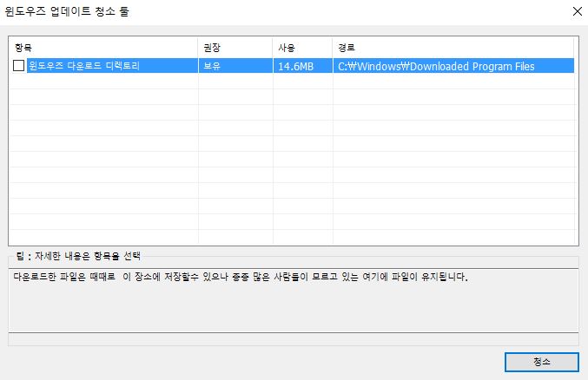Close the 윈도우즈 업데이트 청소 툴 window

(x=578, y=11)
